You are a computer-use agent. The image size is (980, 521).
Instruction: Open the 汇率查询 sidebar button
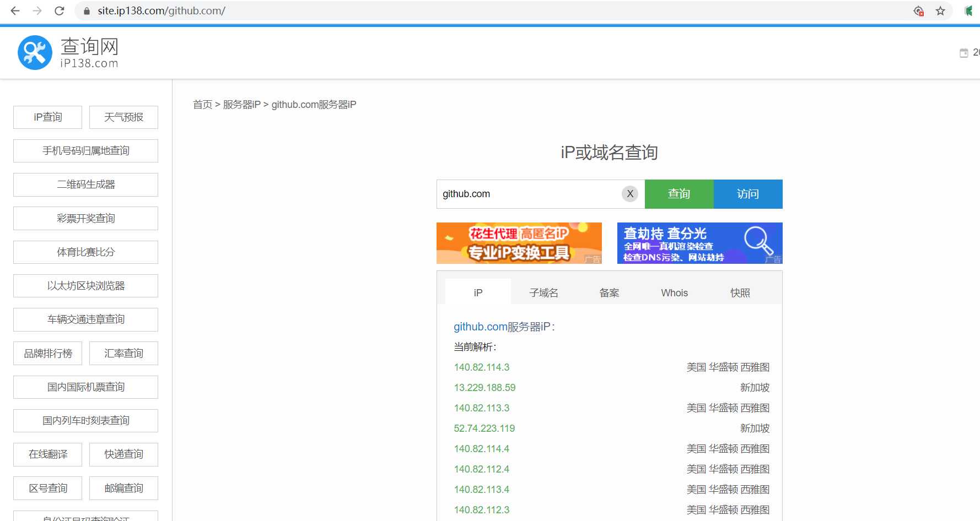123,354
